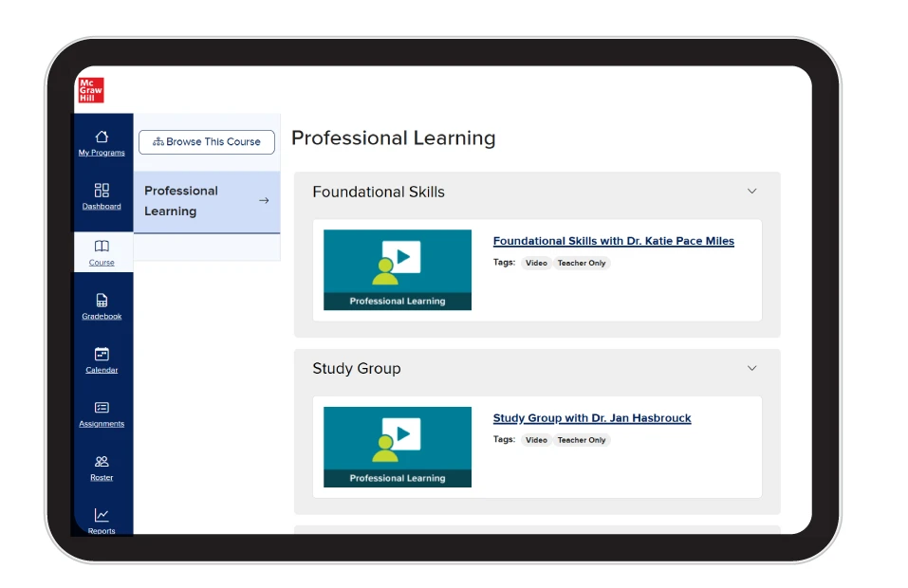908x588 pixels.
Task: Select the Video tag under Foundational Skills
Action: pyautogui.click(x=536, y=263)
